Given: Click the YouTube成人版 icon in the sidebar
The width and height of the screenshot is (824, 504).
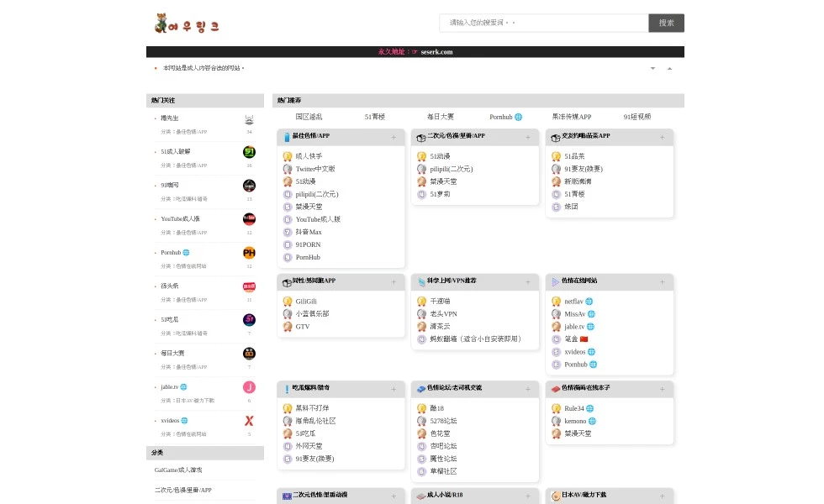Looking at the screenshot, I should 249,219.
